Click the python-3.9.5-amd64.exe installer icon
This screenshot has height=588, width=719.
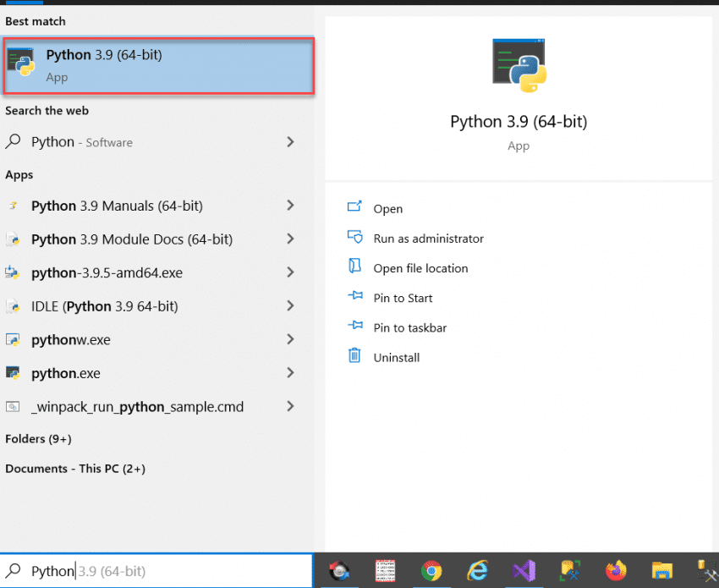(12, 272)
